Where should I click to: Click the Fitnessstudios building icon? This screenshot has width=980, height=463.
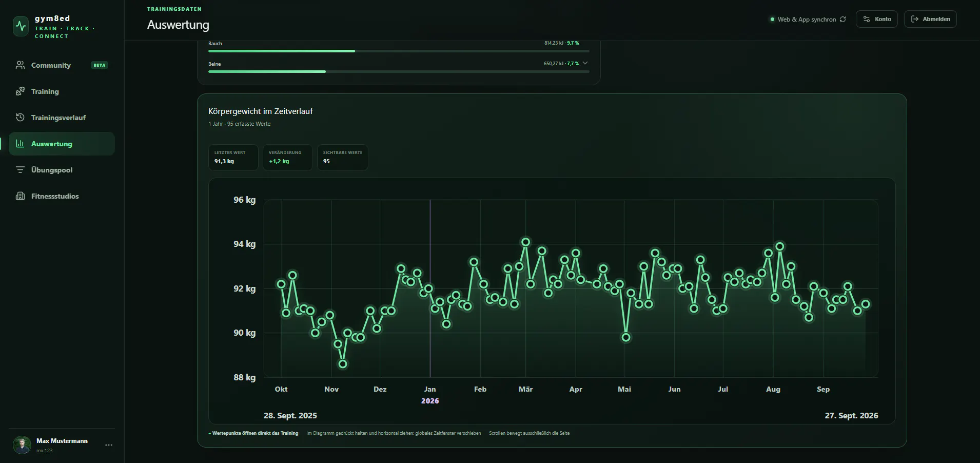tap(21, 196)
